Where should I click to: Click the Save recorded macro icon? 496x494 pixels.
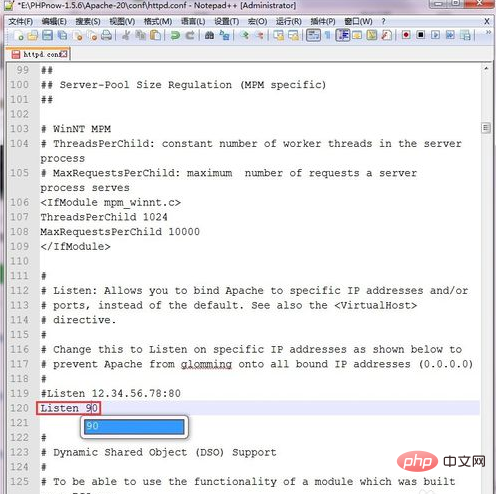pos(465,35)
